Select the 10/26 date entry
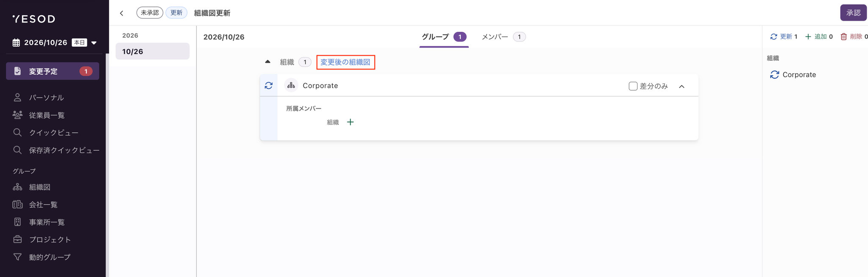Screen dimensions: 868x277 pyautogui.click(x=153, y=51)
